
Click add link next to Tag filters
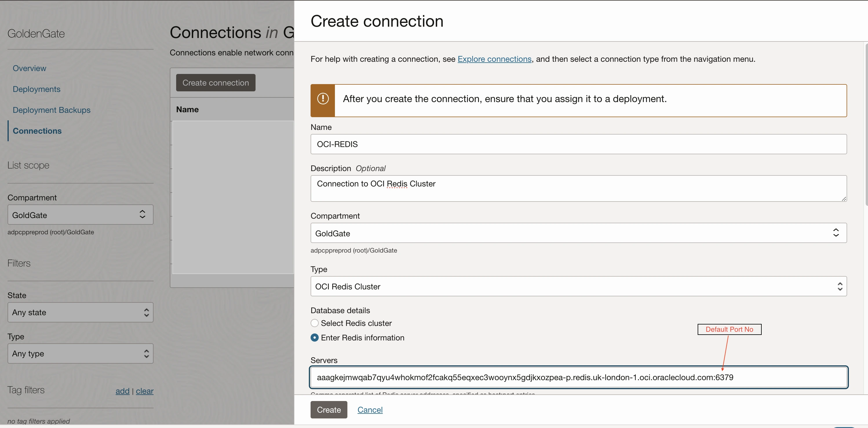[122, 391]
